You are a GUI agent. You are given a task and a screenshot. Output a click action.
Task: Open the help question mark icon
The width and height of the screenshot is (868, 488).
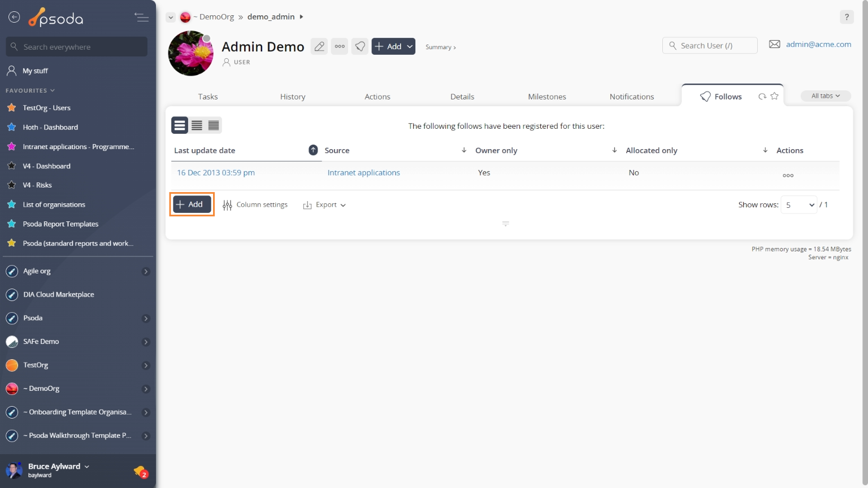point(847,17)
